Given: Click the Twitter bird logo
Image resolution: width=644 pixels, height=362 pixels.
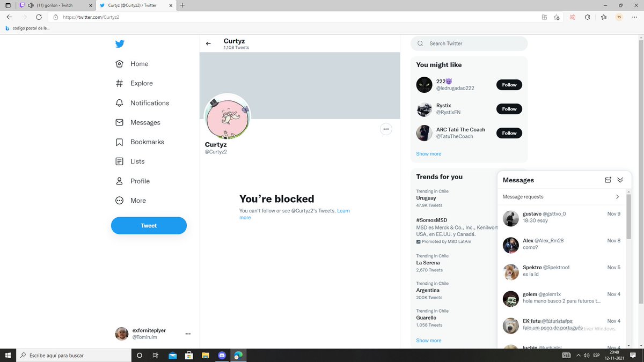Looking at the screenshot, I should 120,44.
